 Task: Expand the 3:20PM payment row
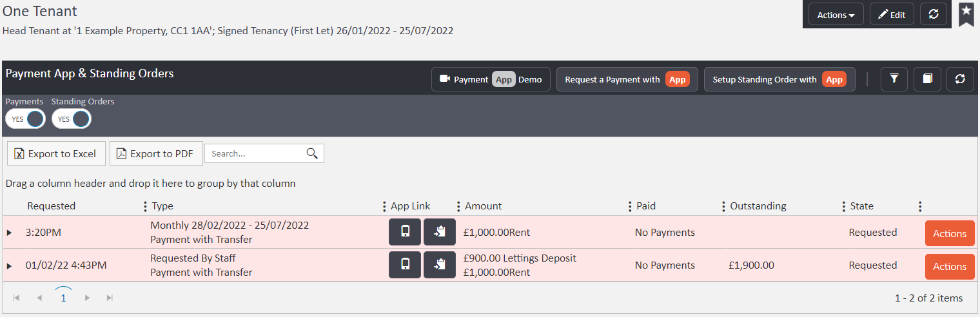[9, 233]
